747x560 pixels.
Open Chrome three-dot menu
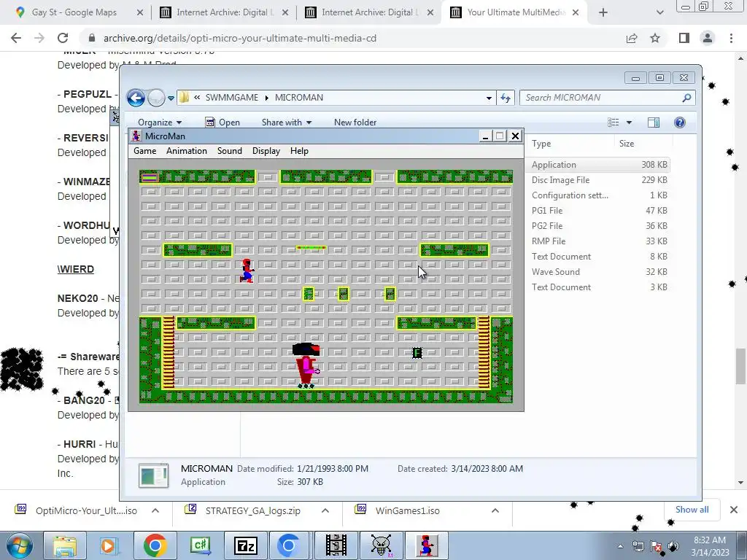(x=731, y=38)
